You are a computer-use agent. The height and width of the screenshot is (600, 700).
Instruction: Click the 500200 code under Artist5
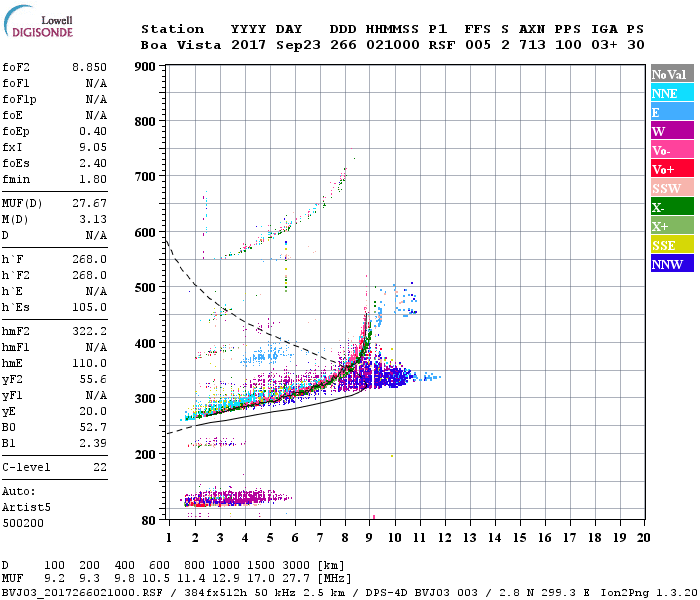click(x=23, y=523)
